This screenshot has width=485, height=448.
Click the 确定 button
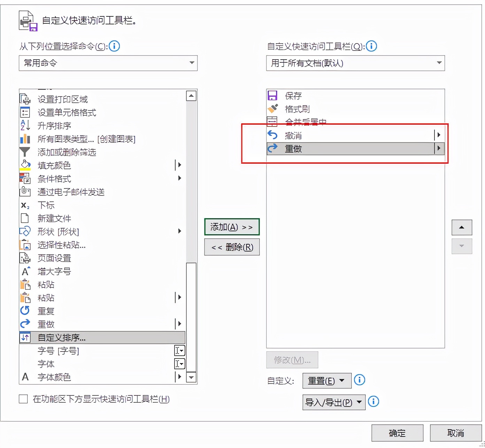(397, 433)
